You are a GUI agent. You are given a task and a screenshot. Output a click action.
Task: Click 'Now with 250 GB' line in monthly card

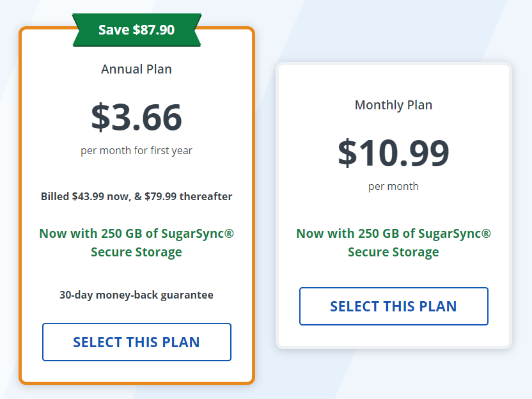(394, 233)
